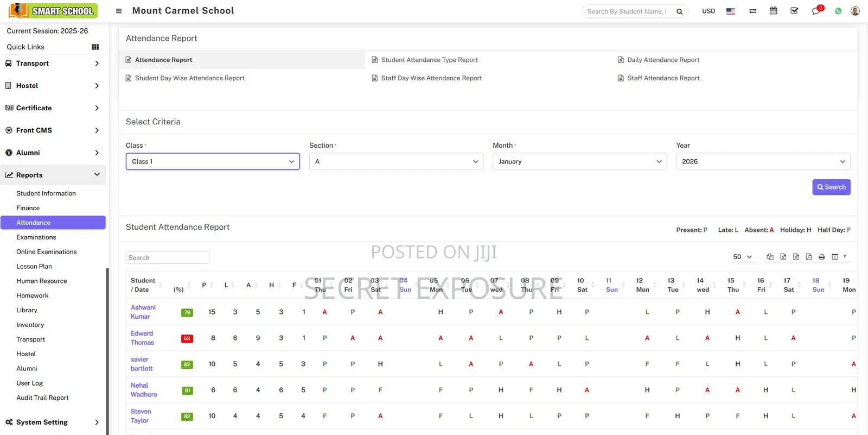
Task: Open Transport menu with bus icon
Action: click(53, 64)
